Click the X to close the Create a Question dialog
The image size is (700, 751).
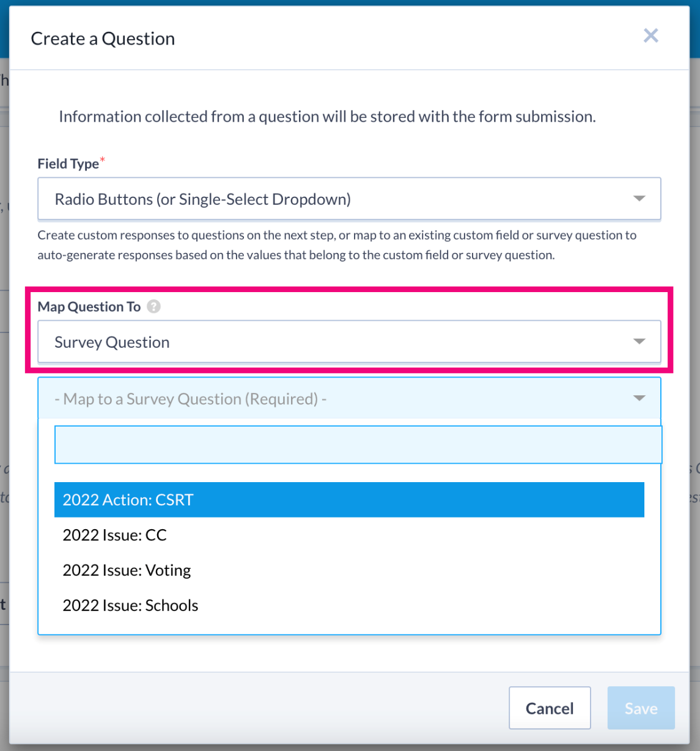click(x=650, y=35)
